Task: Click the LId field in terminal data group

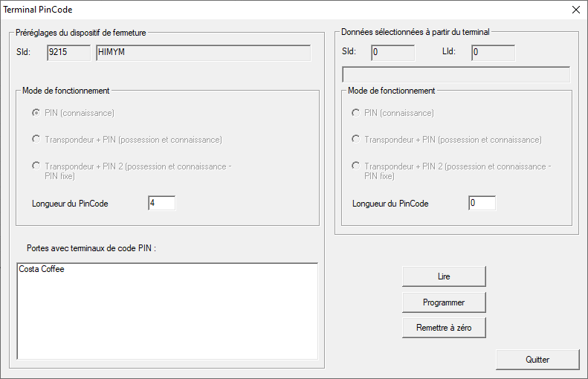Action: (492, 53)
